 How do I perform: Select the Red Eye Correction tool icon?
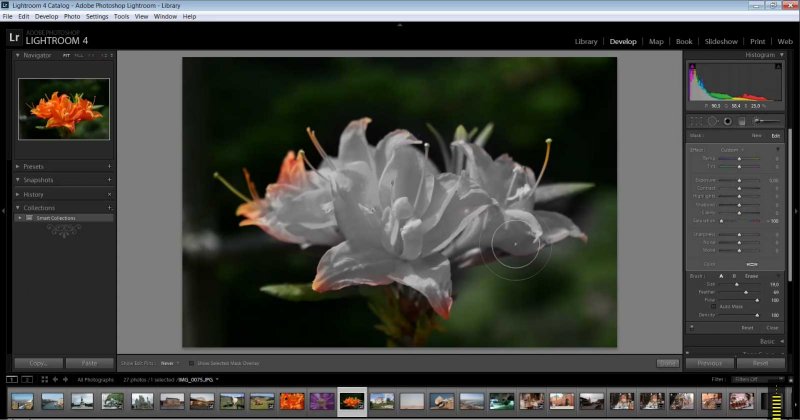click(727, 121)
